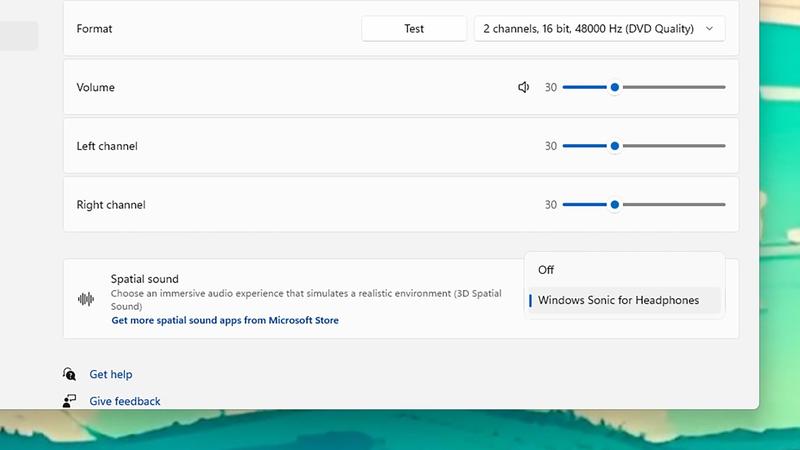Click the Right channel slider handle

(x=615, y=205)
